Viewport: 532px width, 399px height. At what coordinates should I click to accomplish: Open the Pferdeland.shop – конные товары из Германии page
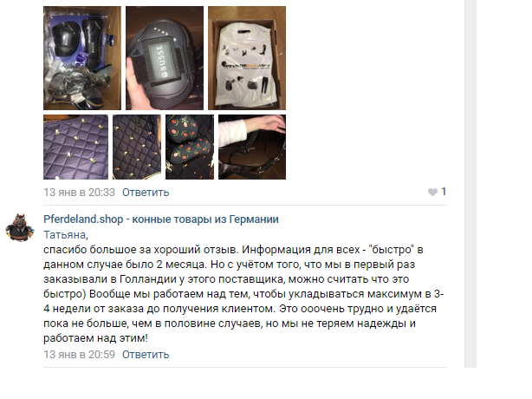coord(161,219)
